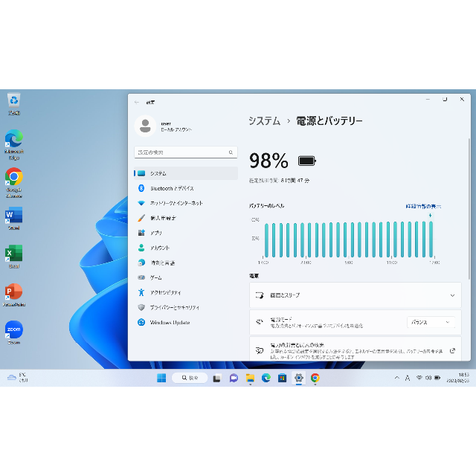
Task: Show hidden tray icons chevron
Action: pyautogui.click(x=396, y=378)
